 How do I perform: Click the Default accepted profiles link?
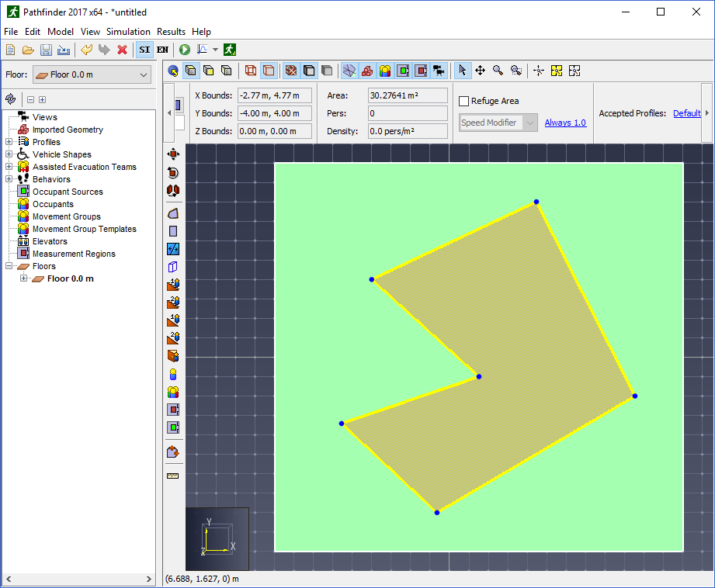tap(687, 113)
